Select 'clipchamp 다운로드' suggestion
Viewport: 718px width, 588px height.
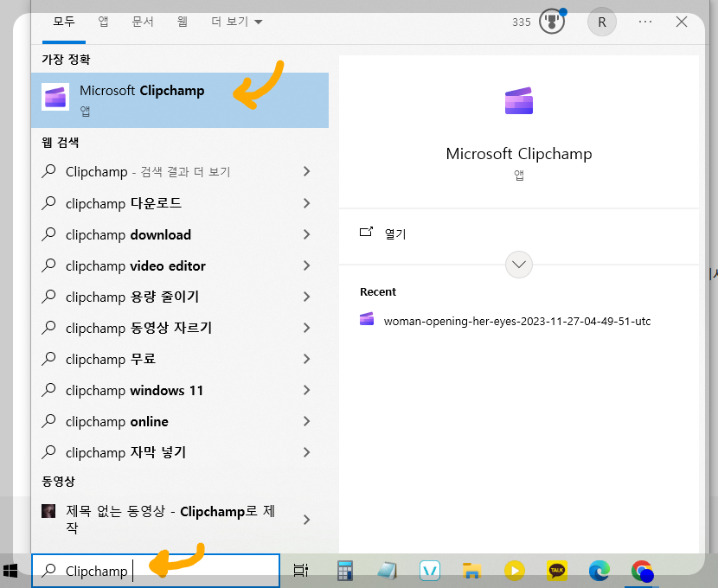[180, 203]
